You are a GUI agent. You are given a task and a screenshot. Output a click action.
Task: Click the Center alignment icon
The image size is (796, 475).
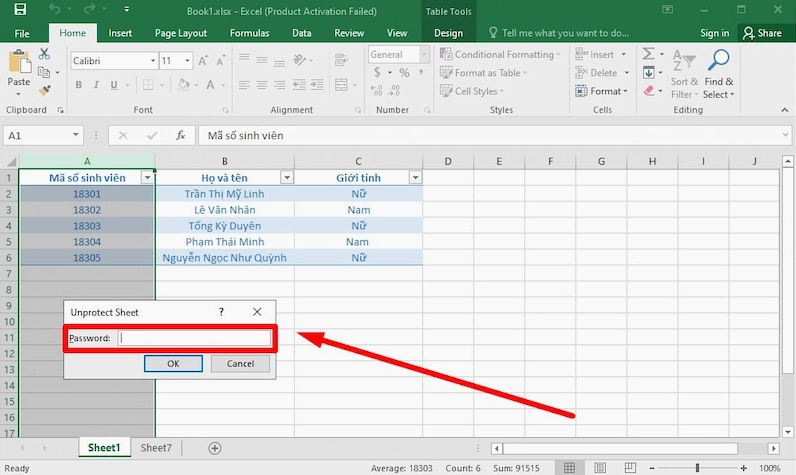tap(262, 85)
